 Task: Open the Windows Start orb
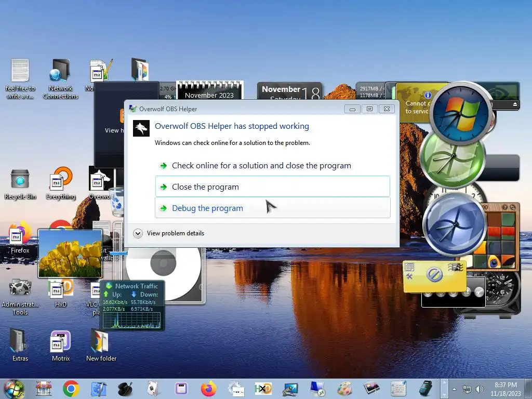(14, 389)
